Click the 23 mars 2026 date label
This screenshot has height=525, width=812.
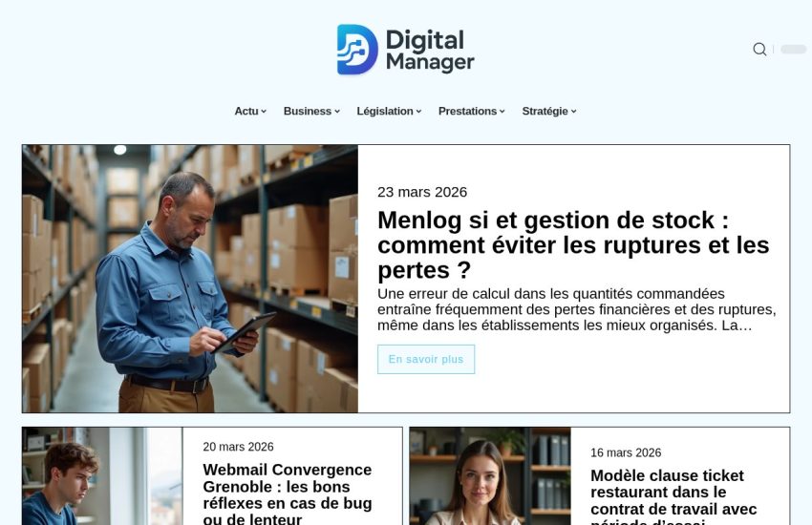[422, 192]
